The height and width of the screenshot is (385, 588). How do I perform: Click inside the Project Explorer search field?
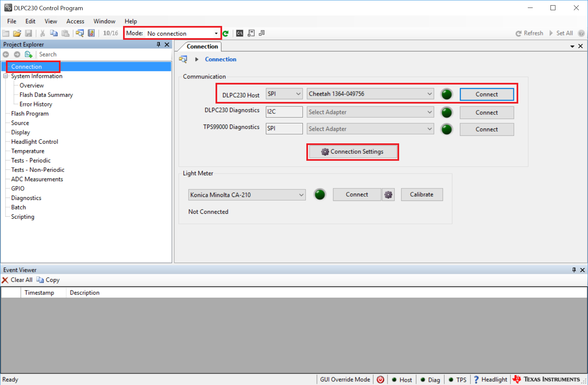[x=99, y=54]
